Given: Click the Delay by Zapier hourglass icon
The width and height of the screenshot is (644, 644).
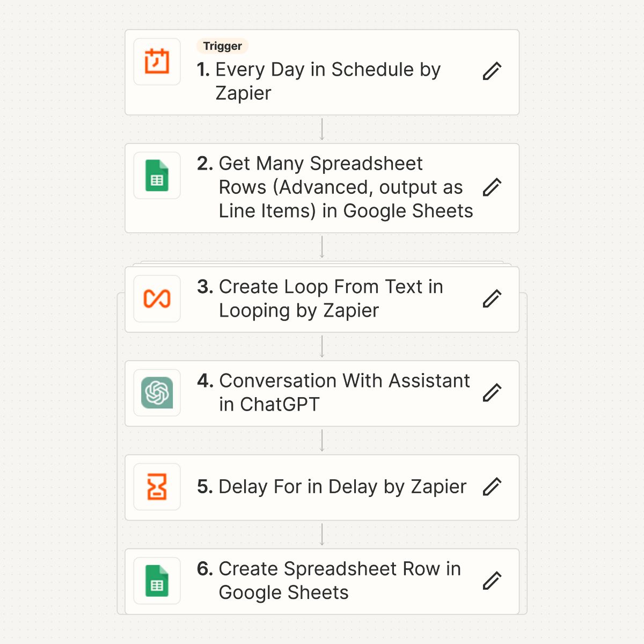Looking at the screenshot, I should click(157, 487).
